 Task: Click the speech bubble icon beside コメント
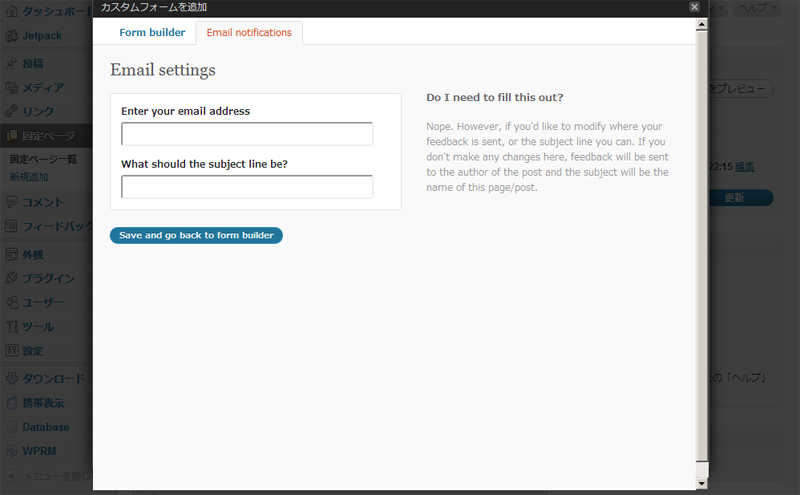click(12, 202)
